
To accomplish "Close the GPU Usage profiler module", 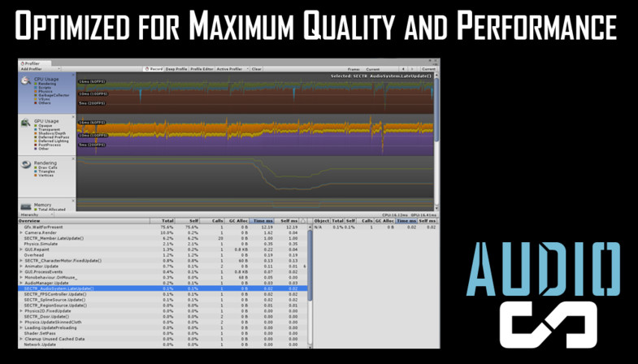I will (x=73, y=117).
